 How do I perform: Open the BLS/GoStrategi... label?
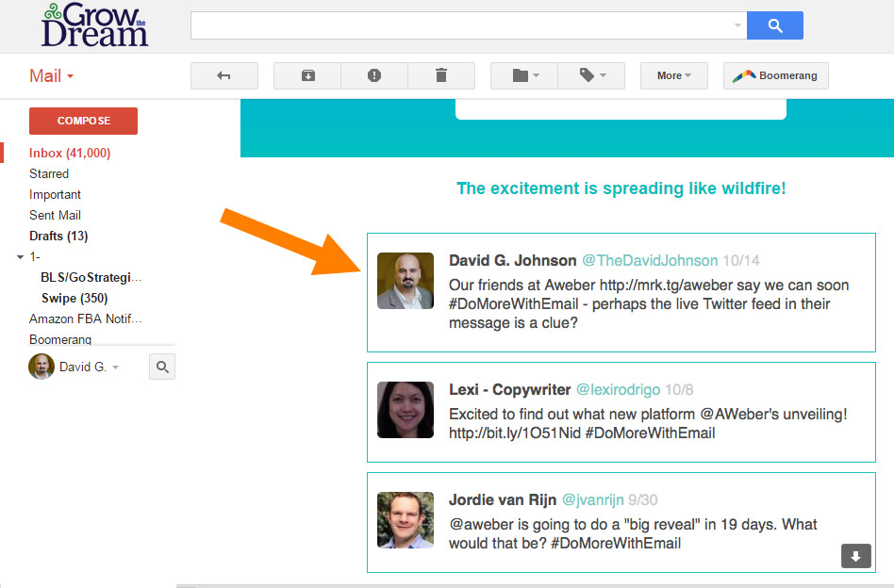tap(91, 277)
